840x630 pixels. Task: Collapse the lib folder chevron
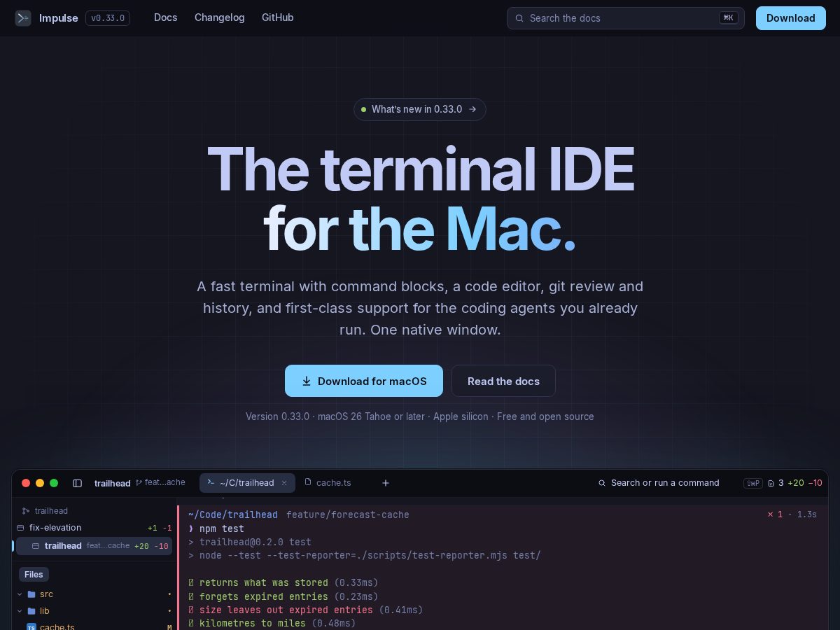(x=20, y=611)
